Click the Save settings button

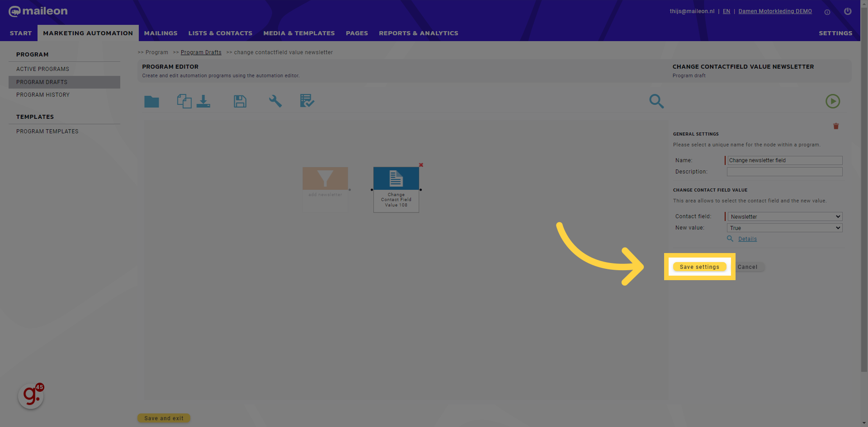click(x=699, y=267)
